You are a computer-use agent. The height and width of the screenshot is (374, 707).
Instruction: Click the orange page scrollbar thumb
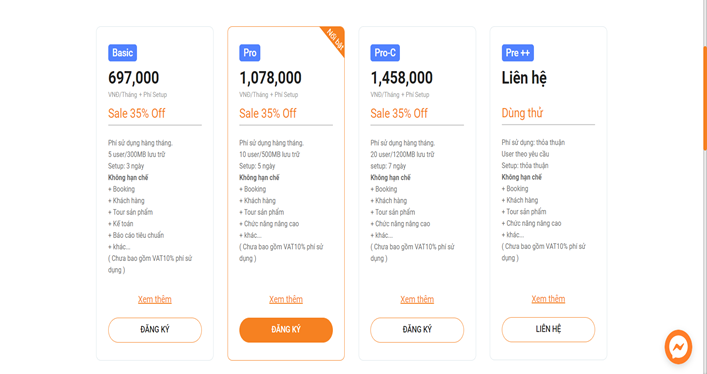705,98
